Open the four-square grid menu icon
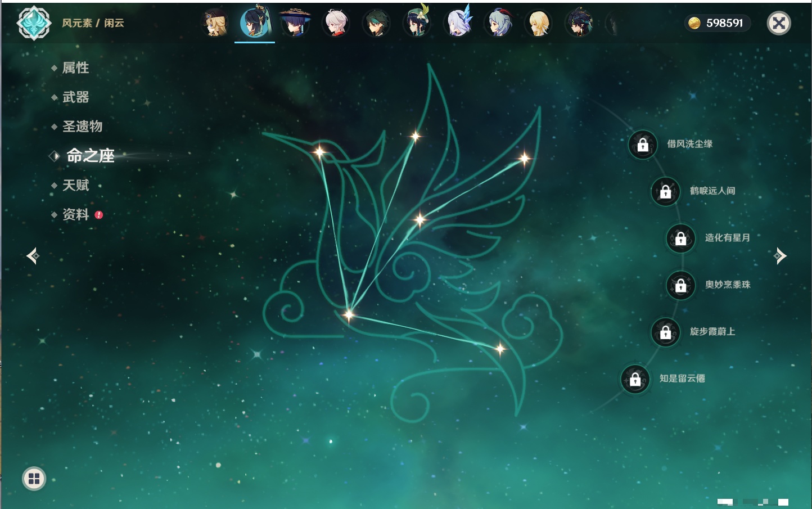The height and width of the screenshot is (509, 812). (x=34, y=479)
